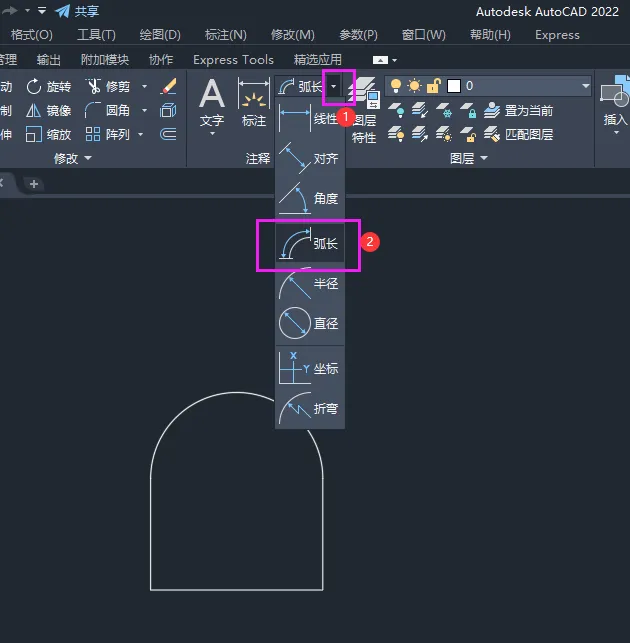Expand the 图层 panel title arrow
The image size is (630, 643).
click(484, 158)
